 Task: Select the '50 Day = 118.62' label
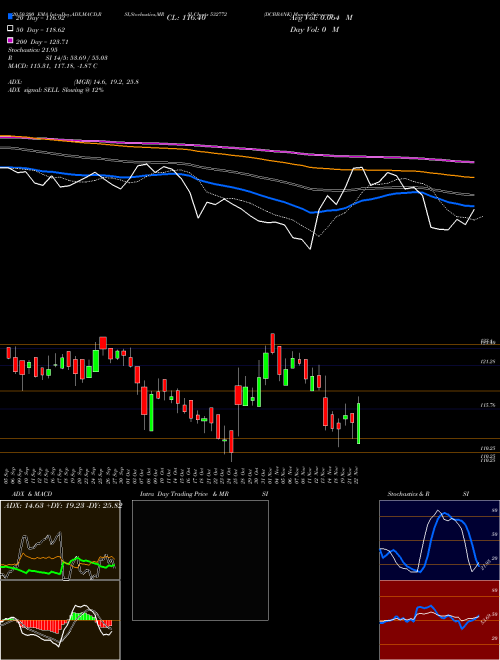(x=40, y=30)
